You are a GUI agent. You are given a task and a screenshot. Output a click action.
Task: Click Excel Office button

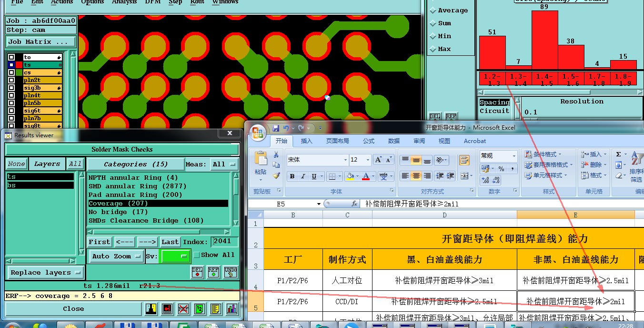tap(258, 132)
